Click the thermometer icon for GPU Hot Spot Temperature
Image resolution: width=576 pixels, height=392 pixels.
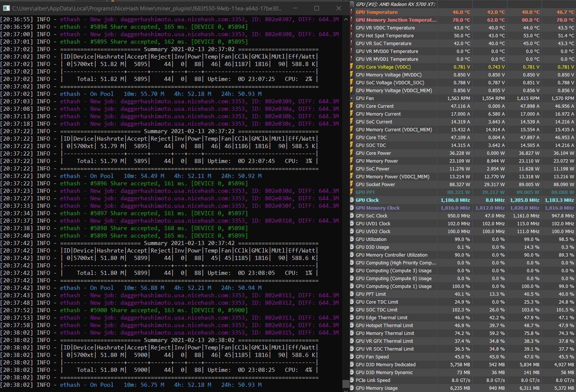(x=352, y=35)
